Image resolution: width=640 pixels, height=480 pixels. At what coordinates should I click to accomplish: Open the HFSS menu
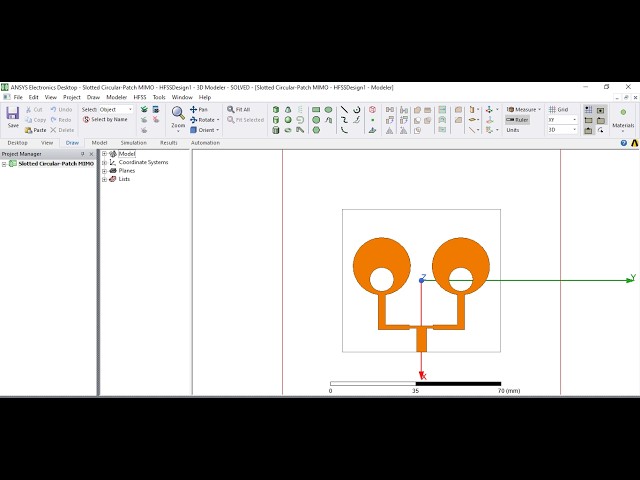click(x=140, y=97)
